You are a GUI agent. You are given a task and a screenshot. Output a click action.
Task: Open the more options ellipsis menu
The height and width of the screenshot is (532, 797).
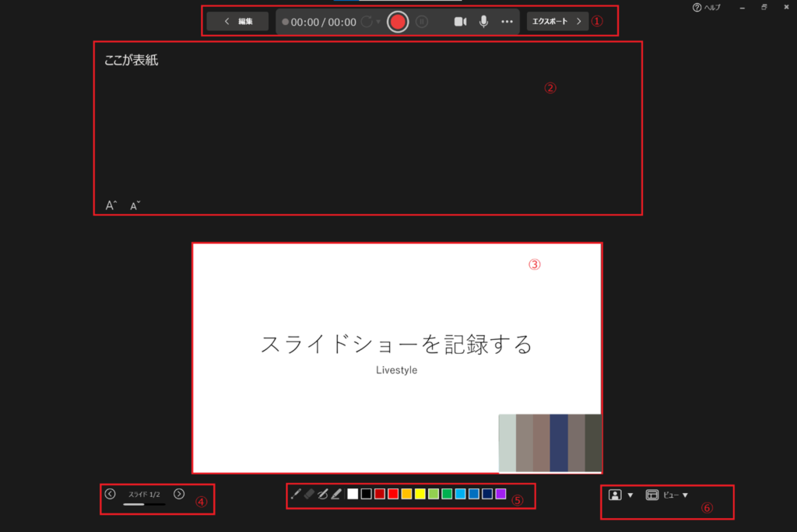coord(507,22)
